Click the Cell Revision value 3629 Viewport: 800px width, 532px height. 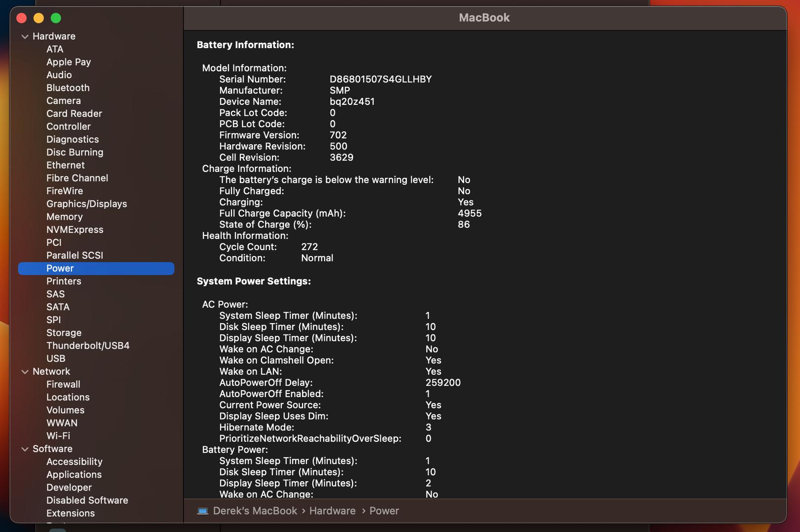[341, 158]
